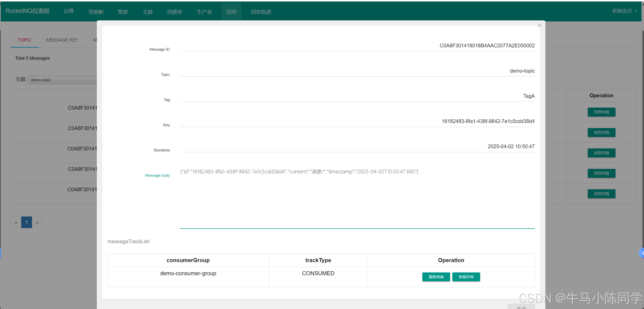Select page number 1 in pagination
The height and width of the screenshot is (309, 644).
26,222
